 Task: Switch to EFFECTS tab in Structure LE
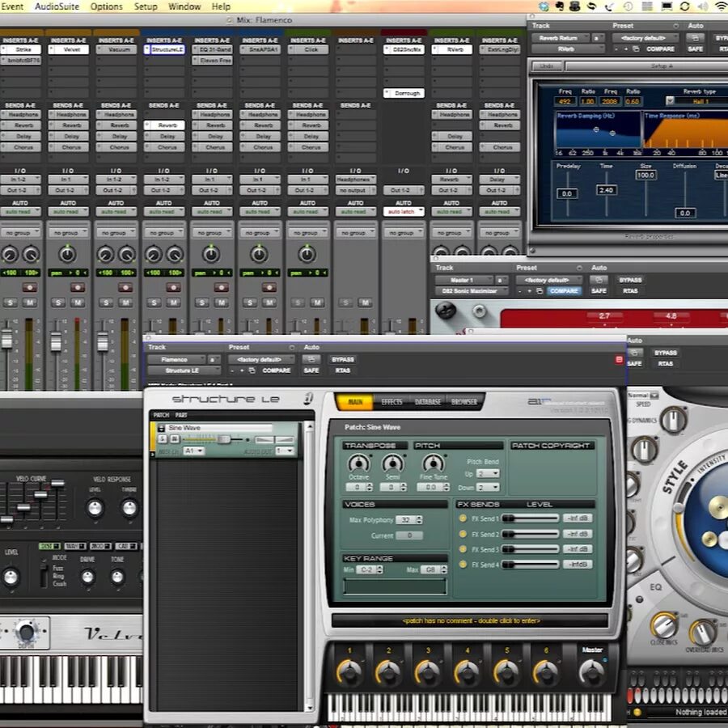(392, 401)
